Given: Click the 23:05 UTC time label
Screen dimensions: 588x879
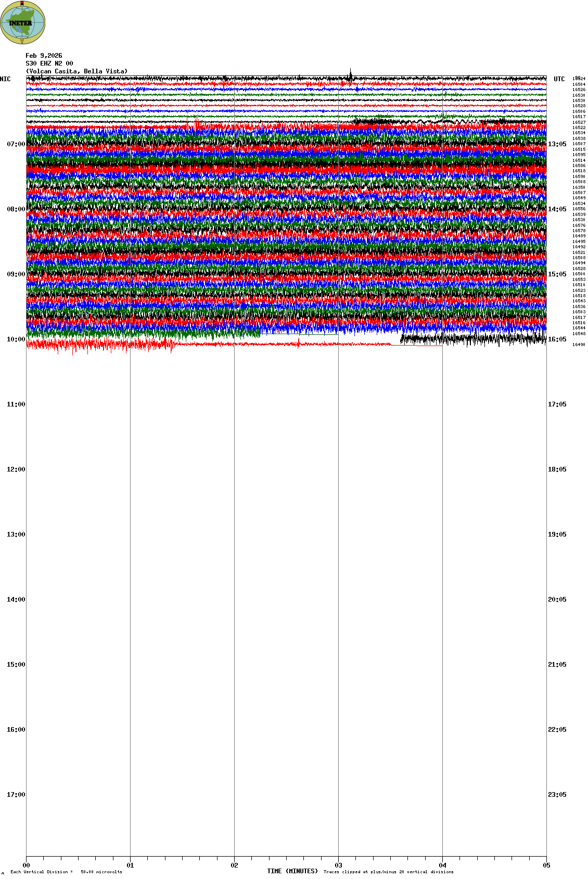Looking at the screenshot, I should point(557,795).
